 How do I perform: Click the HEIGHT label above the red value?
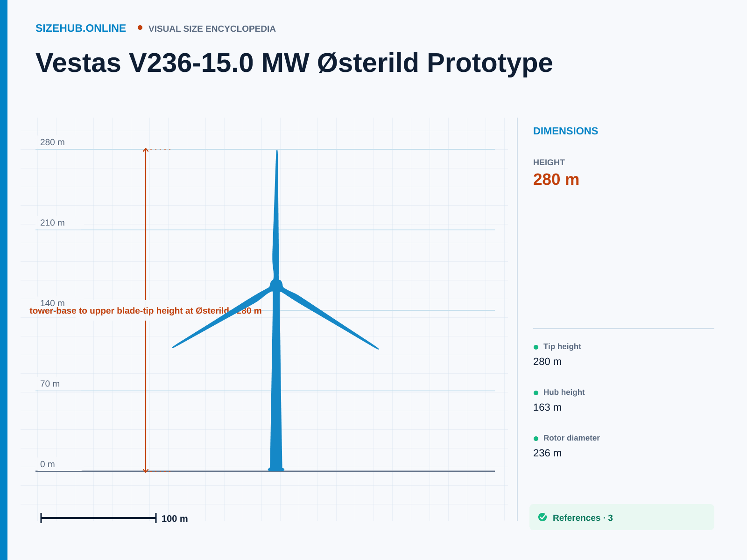pyautogui.click(x=549, y=162)
